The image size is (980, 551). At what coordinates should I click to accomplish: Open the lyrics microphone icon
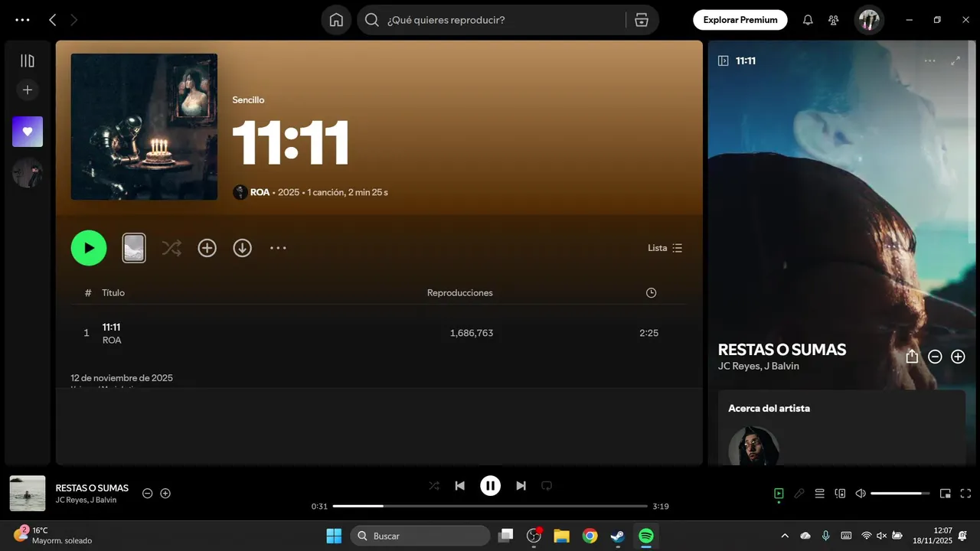tap(799, 494)
